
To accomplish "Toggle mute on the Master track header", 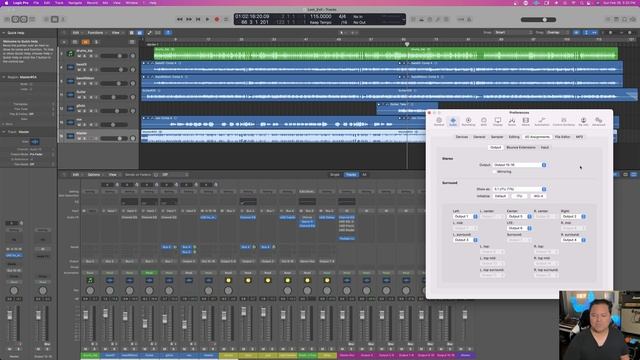I will tap(79, 138).
